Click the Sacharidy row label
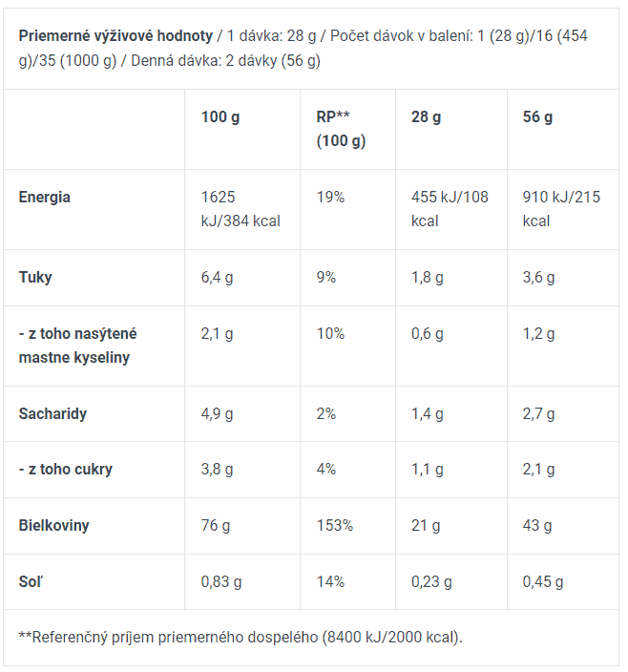The width and height of the screenshot is (628, 672). tap(52, 413)
